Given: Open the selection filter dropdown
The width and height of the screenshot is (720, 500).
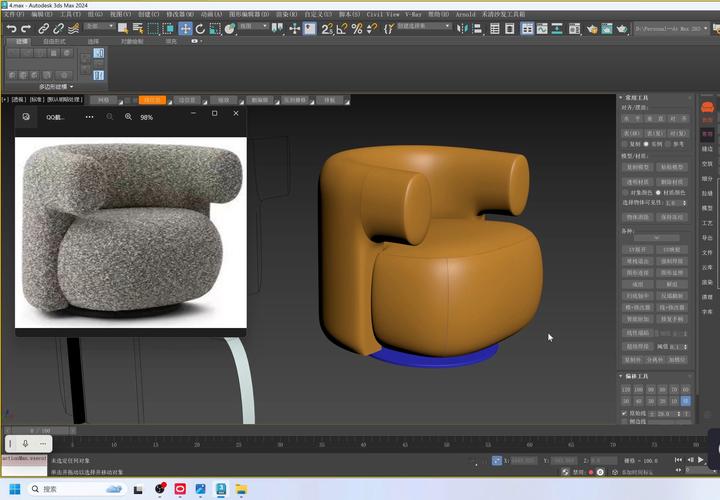Looking at the screenshot, I should (99, 26).
